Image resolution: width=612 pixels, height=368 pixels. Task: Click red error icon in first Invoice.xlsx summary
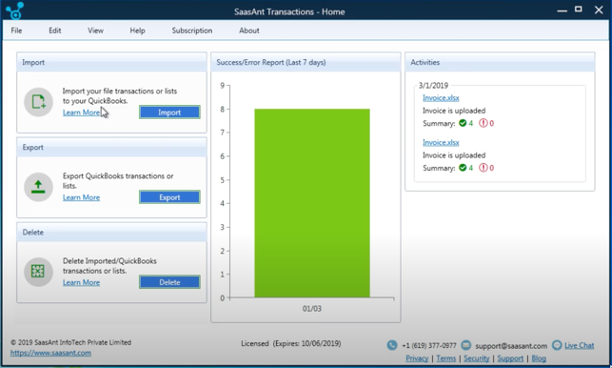483,123
